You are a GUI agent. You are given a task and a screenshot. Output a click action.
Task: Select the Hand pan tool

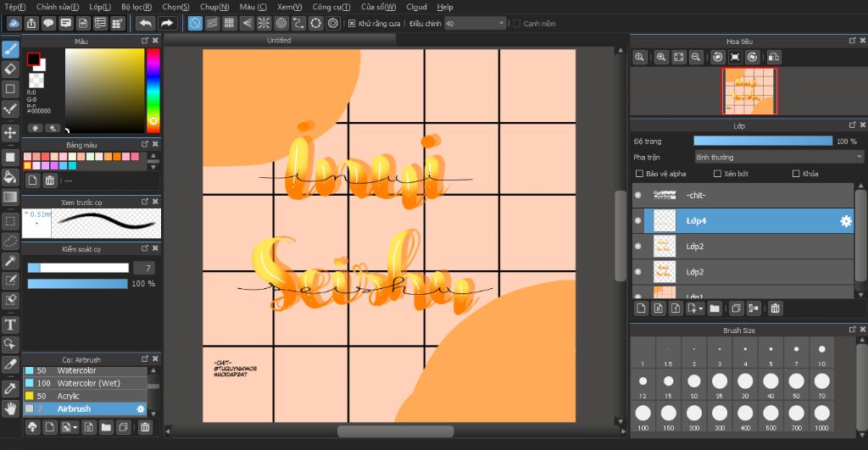coord(10,409)
